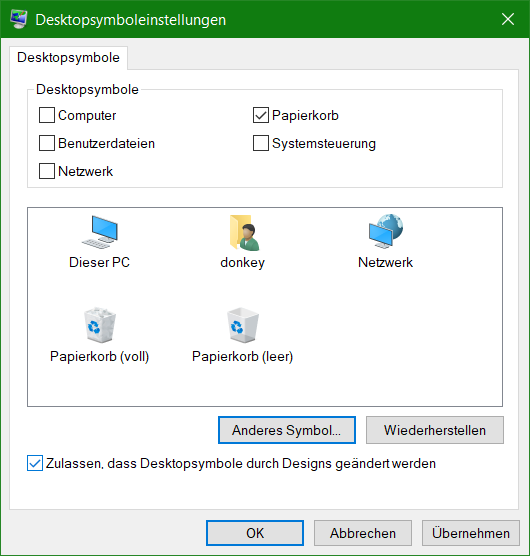Select the donkey user folder icon
This screenshot has width=530, height=556.
[244, 232]
